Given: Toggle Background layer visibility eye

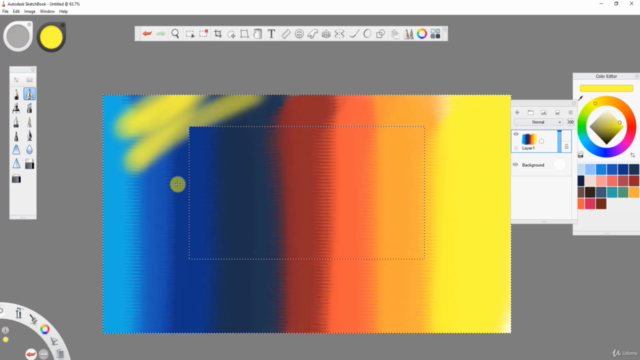Looking at the screenshot, I should coord(516,165).
